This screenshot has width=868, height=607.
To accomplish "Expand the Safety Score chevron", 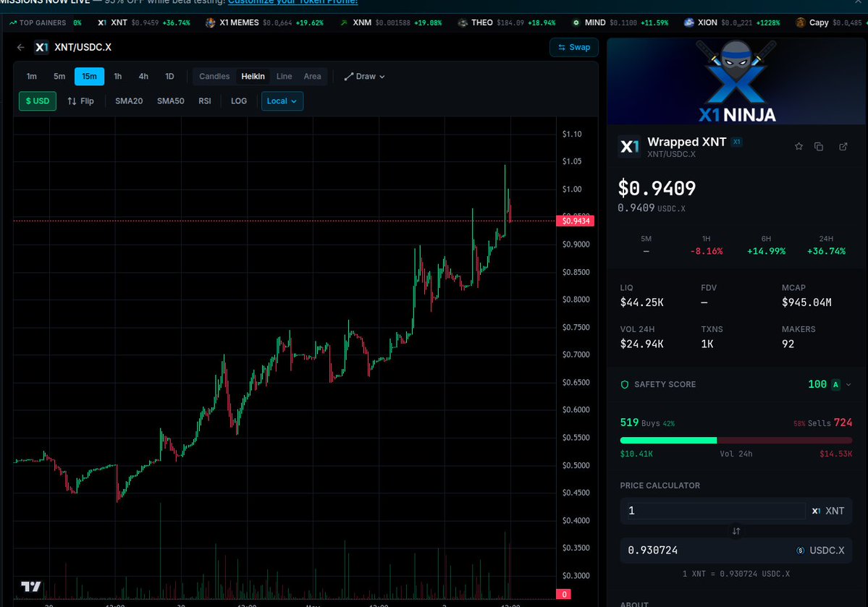I will (848, 385).
